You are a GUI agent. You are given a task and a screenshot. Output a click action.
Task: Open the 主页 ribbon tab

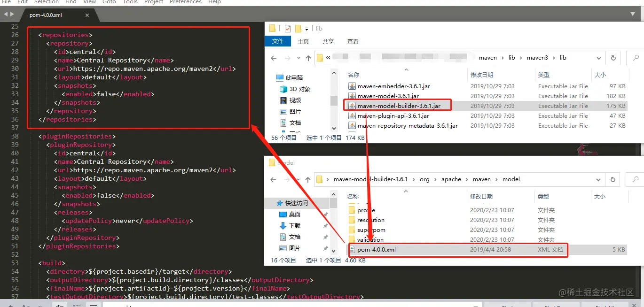[303, 41]
